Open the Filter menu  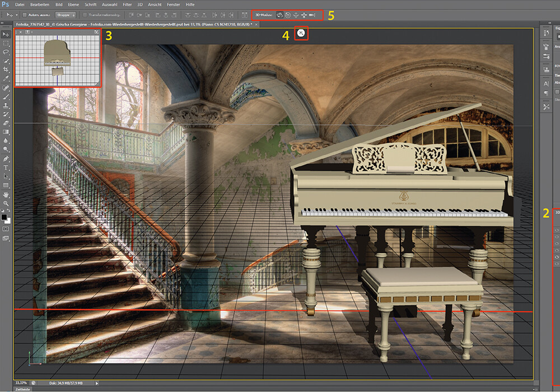coord(127,4)
